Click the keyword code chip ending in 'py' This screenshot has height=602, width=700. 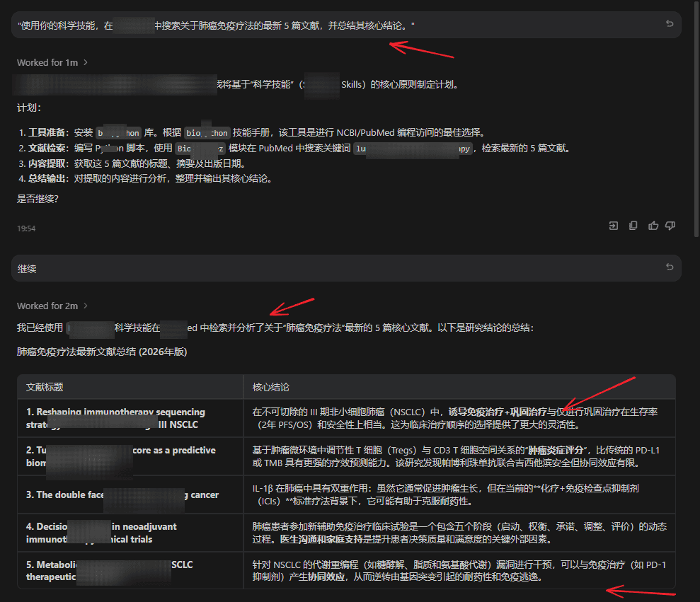pyautogui.click(x=413, y=148)
